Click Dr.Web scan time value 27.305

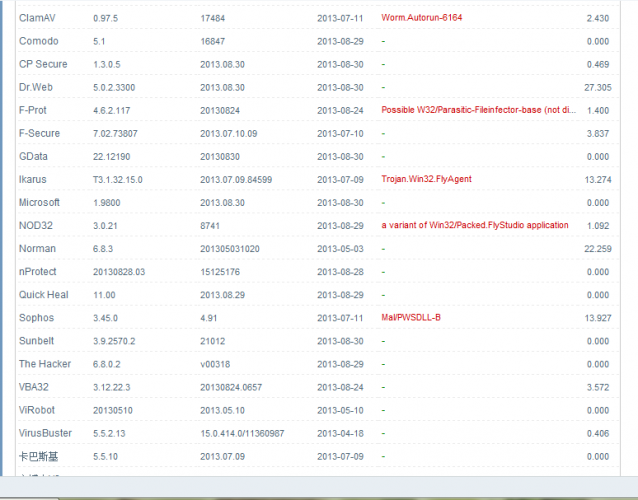[596, 87]
